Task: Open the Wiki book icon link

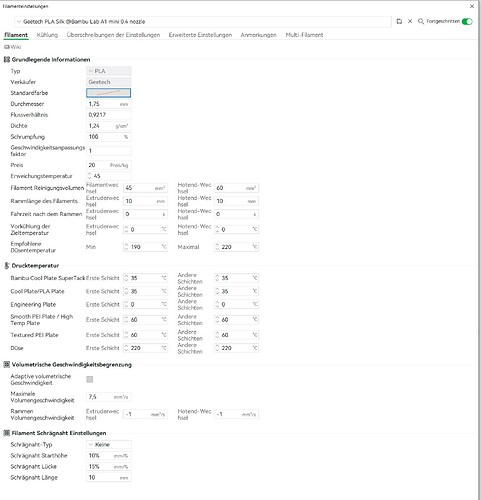Action: point(6,47)
